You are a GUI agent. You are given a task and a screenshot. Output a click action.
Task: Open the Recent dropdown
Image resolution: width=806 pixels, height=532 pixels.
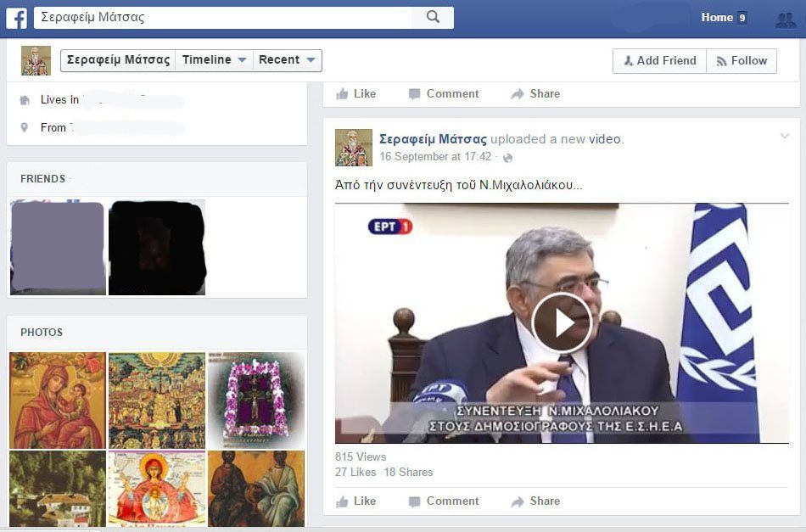(287, 60)
